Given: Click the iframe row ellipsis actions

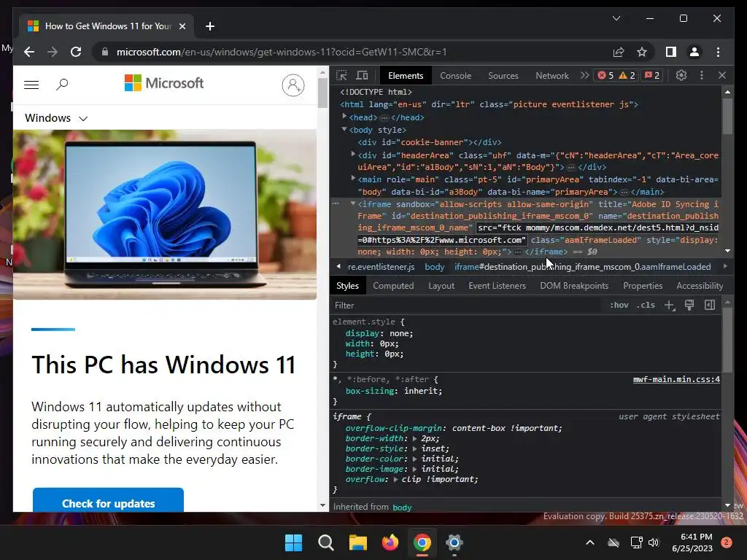Looking at the screenshot, I should [336, 203].
